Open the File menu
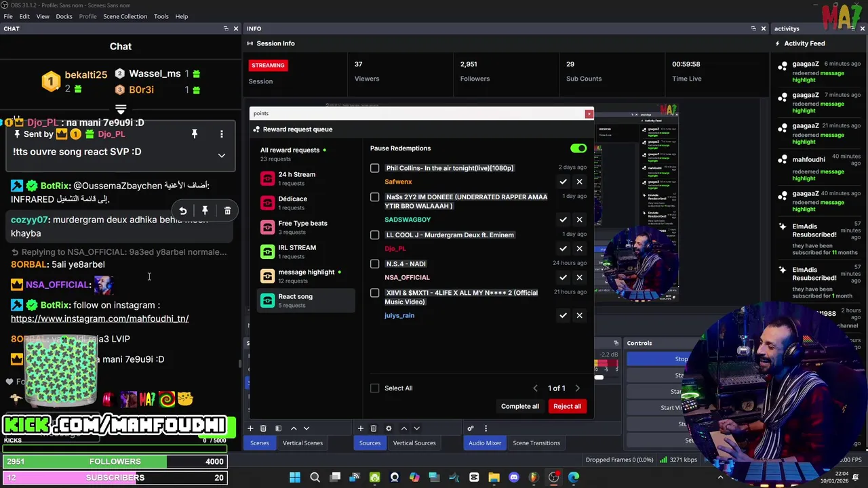Viewport: 868px width, 488px height. [x=8, y=16]
